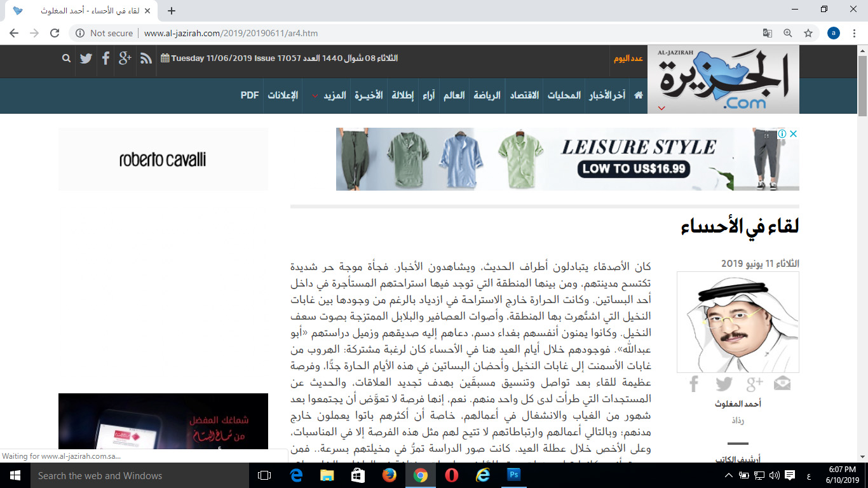Image resolution: width=868 pixels, height=488 pixels.
Task: Share article on Google Plus under author
Action: tap(754, 384)
